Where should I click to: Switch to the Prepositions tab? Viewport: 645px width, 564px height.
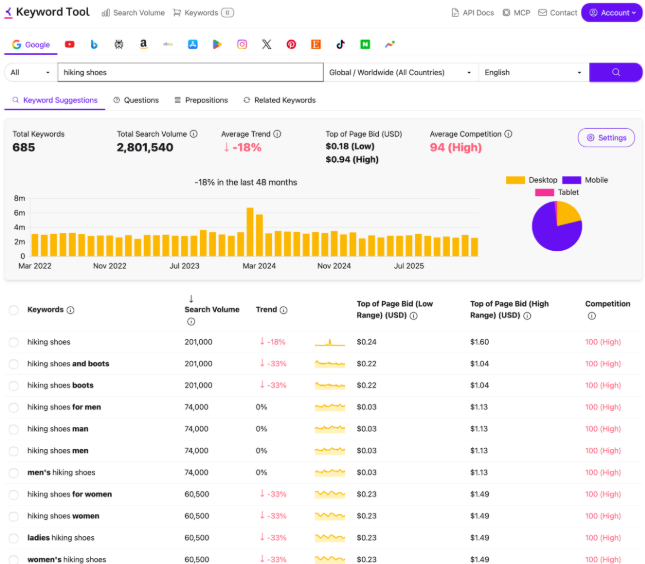coord(201,100)
